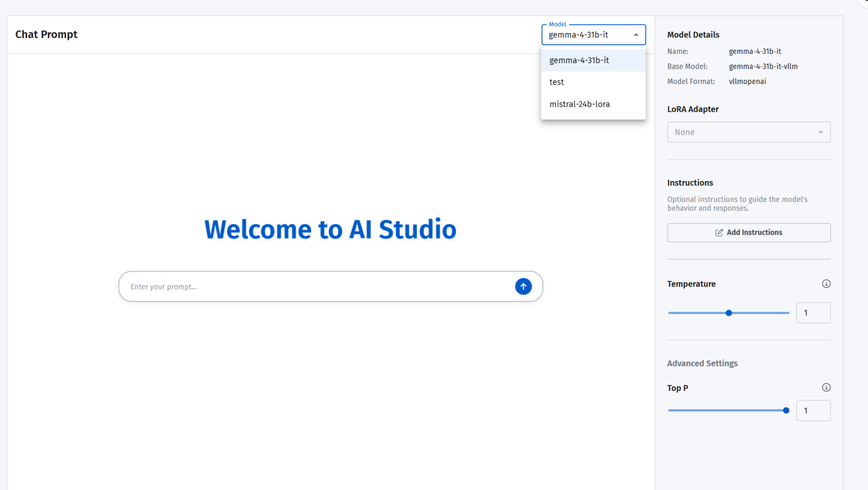Select gemma-4-31b-it from model list
Viewport: 868px width, 490px height.
click(593, 60)
